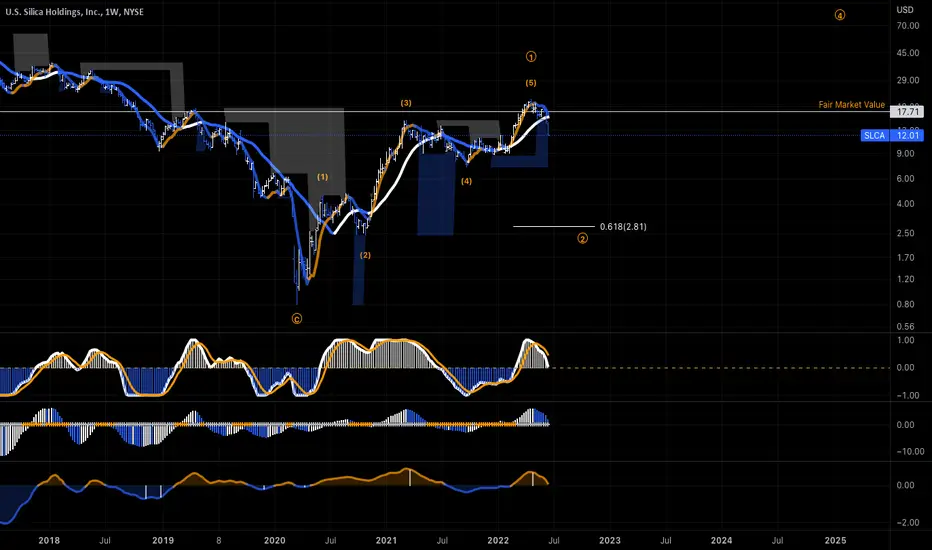932x550 pixels.
Task: Click the USD currency label
Action: (x=905, y=10)
